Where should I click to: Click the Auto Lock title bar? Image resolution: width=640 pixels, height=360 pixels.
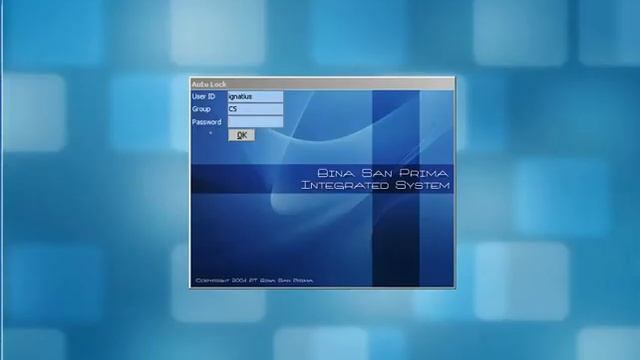[x=322, y=84]
